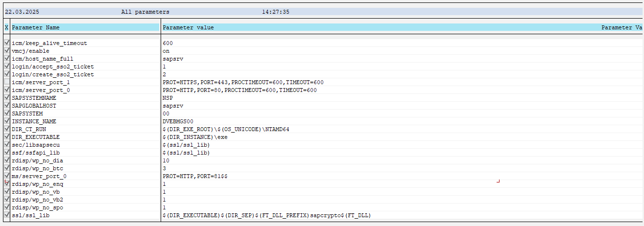The image size is (644, 226).
Task: Click the X column header
Action: coord(7,28)
